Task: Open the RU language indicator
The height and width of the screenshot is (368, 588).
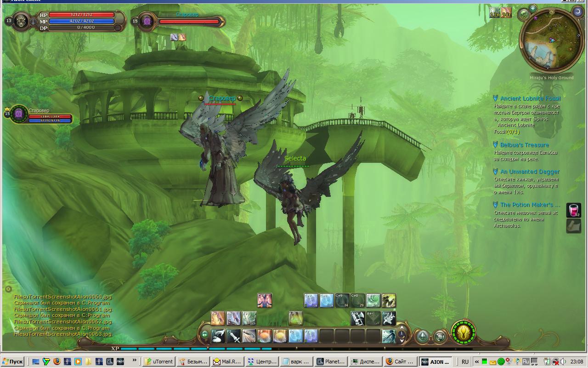Action: tap(465, 362)
